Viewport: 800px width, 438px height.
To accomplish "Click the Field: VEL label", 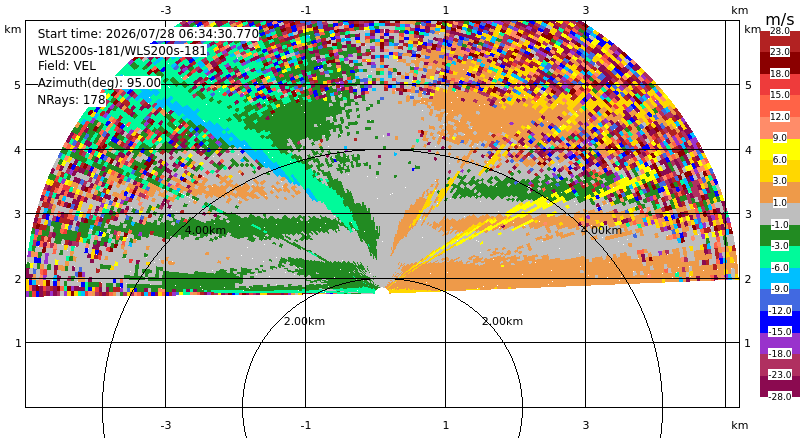I will click(67, 66).
